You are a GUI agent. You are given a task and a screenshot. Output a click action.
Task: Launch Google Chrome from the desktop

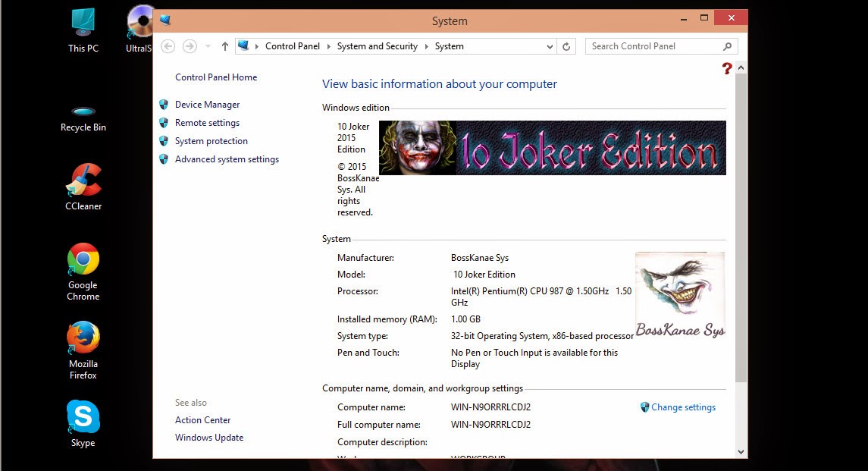tap(83, 272)
